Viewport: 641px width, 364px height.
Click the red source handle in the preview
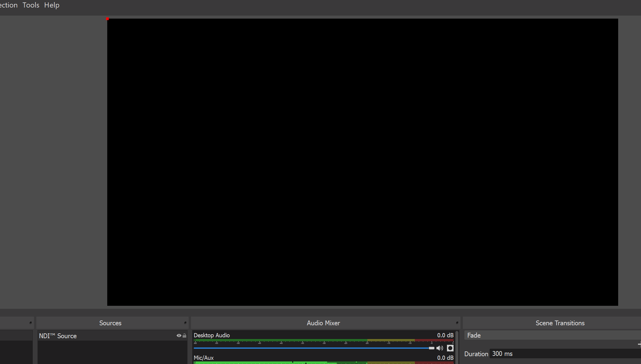pos(108,19)
